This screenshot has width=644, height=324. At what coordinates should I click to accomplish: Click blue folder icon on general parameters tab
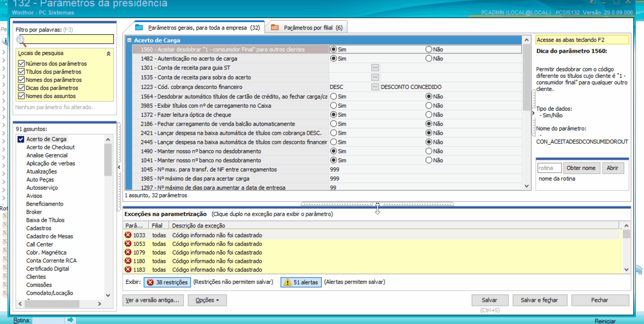[x=139, y=27]
